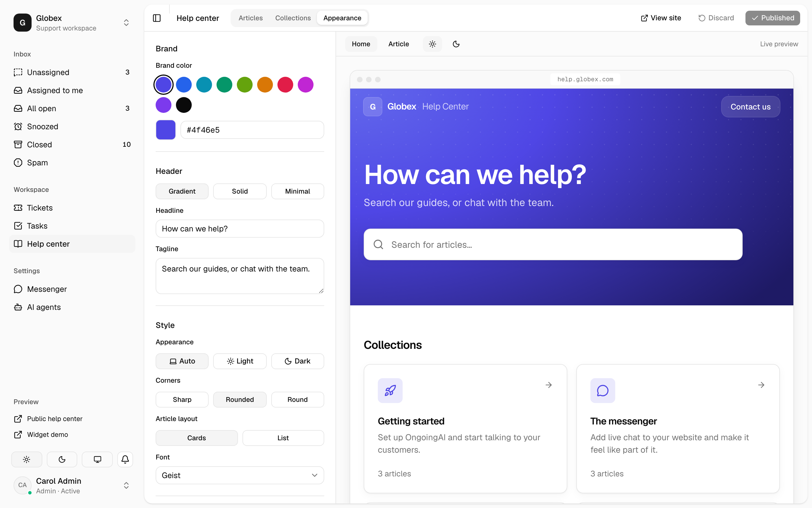Toggle the sidebar panel icon
This screenshot has height=508, width=812.
157,18
